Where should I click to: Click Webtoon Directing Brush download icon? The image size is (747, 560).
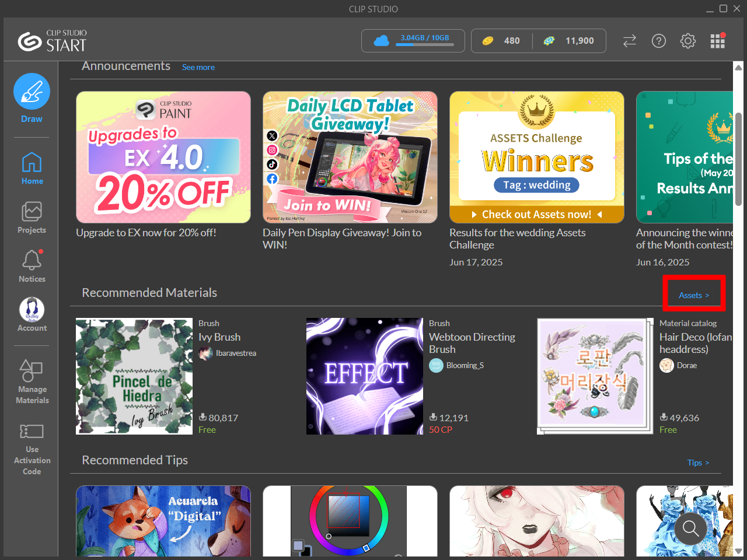(x=433, y=417)
